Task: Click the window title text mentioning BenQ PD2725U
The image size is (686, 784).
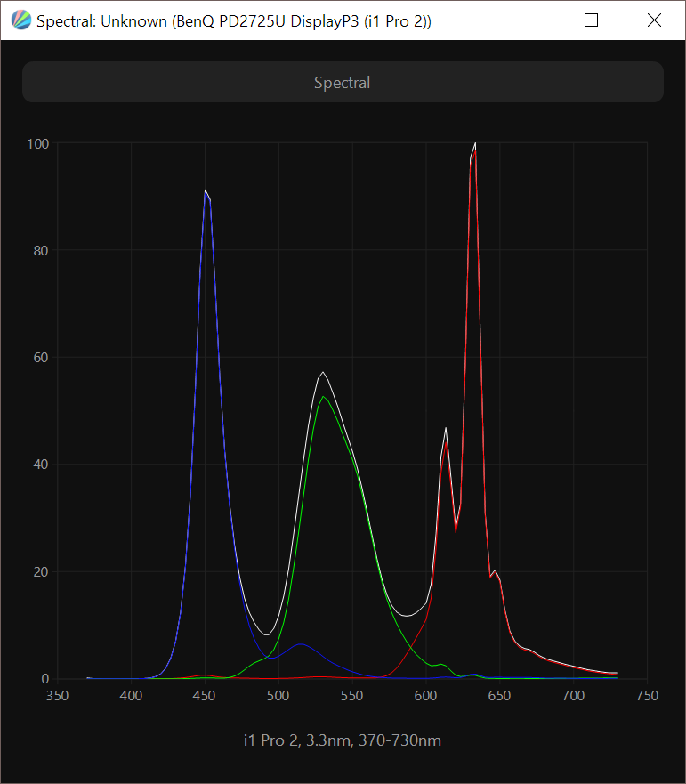Action: [x=234, y=20]
